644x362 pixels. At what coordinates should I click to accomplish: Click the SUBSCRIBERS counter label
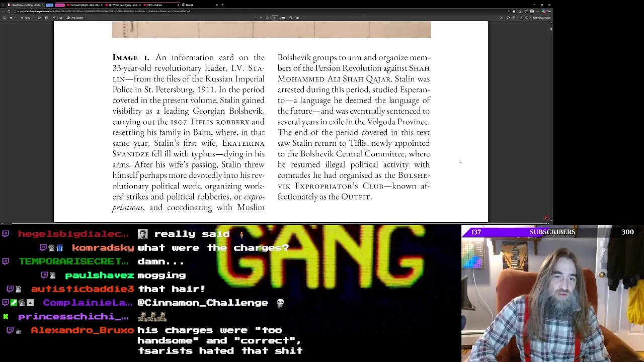552,232
